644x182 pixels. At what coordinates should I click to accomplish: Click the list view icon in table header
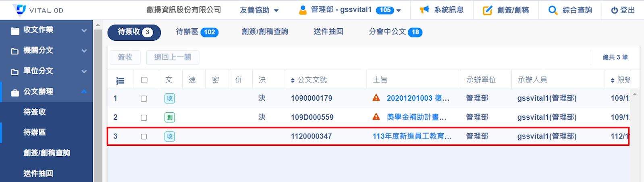[x=120, y=81]
